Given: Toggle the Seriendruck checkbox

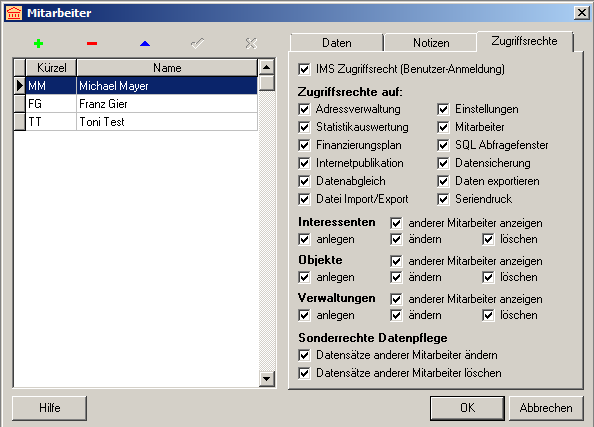Looking at the screenshot, I should [x=443, y=199].
